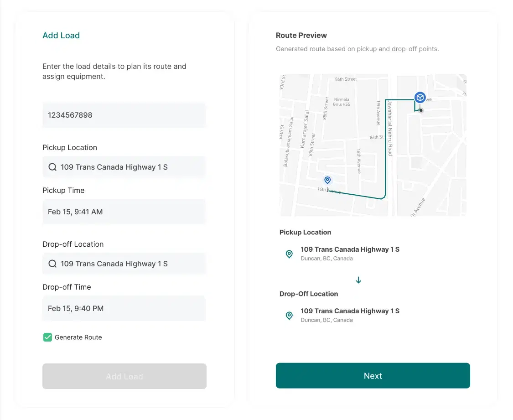Click the 'Enter the load details' description text
Viewport: 513px width, 420px height.
[x=114, y=71]
